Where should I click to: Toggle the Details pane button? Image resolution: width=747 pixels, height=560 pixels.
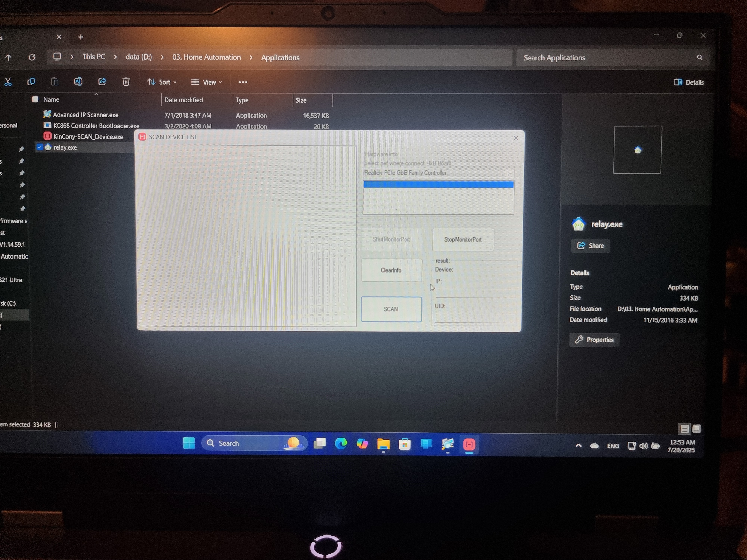(x=689, y=82)
